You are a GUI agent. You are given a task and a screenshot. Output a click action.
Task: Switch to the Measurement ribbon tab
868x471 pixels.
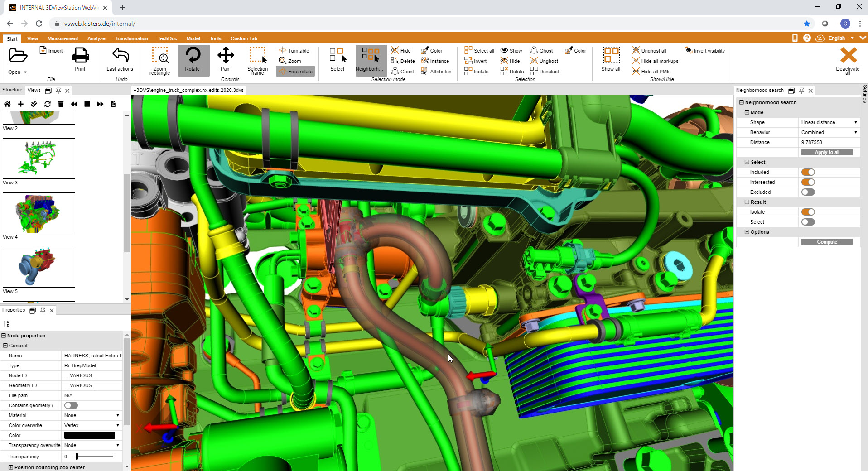[62, 38]
